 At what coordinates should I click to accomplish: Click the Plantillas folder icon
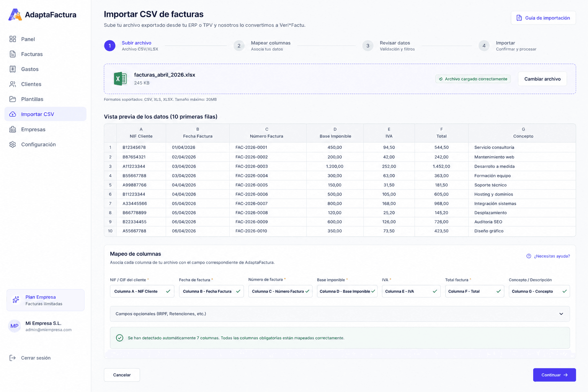click(13, 99)
